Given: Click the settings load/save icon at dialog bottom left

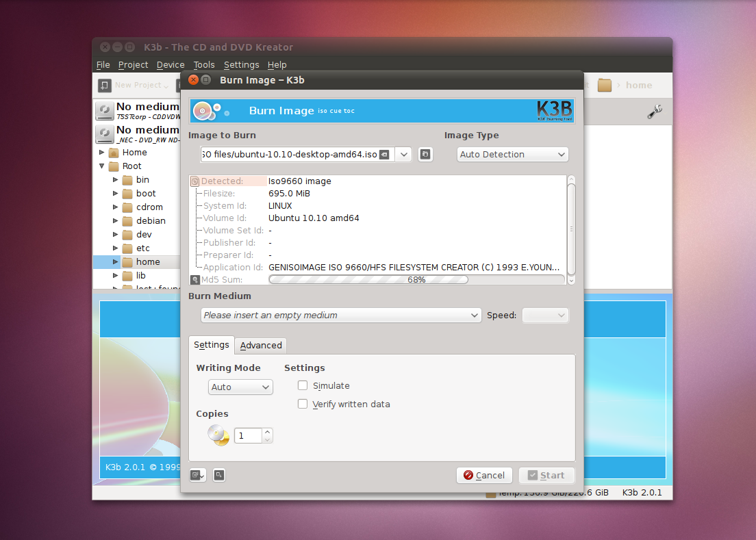Looking at the screenshot, I should pos(198,475).
